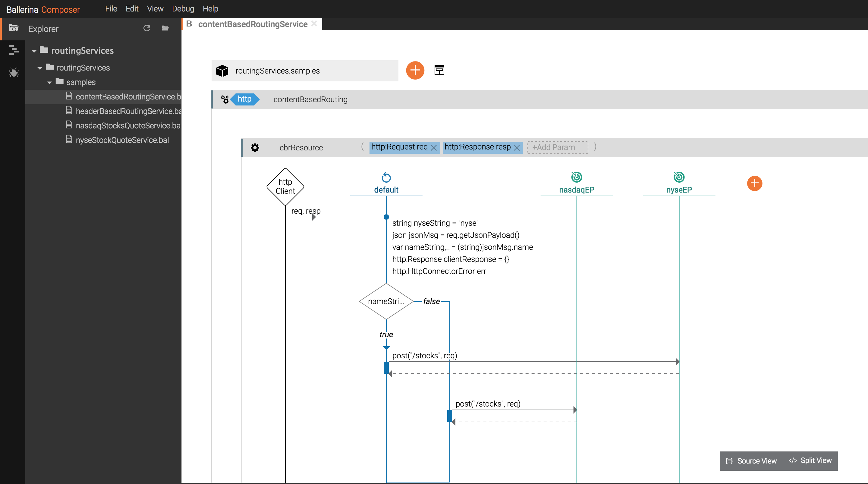Click the orange plus next to package name
Screen dimensions: 868x484
point(415,71)
